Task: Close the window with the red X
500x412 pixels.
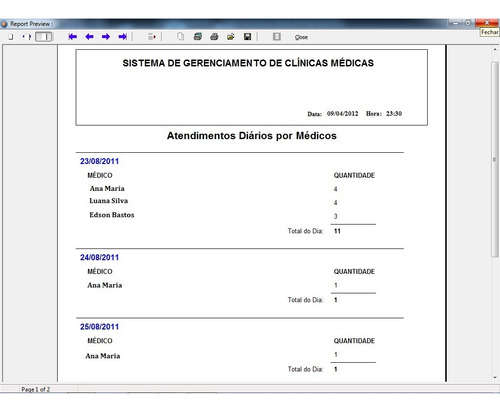Action: (x=487, y=23)
